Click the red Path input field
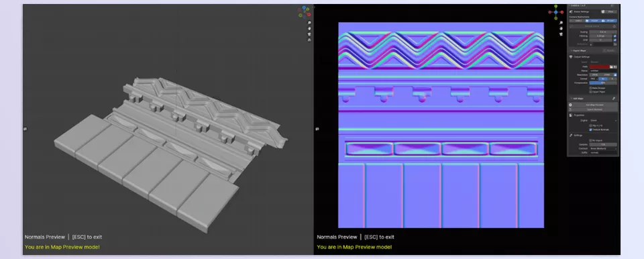 pos(599,66)
